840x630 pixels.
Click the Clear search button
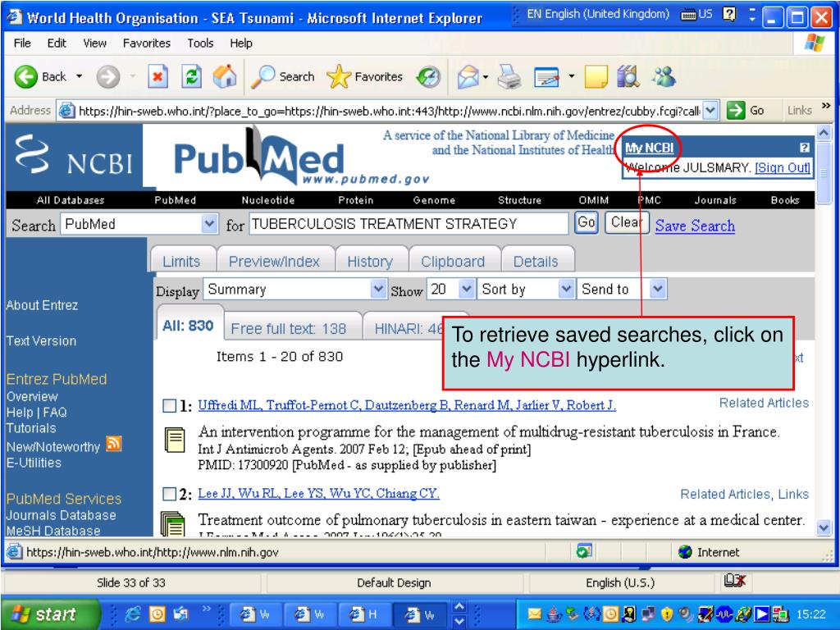tap(626, 222)
